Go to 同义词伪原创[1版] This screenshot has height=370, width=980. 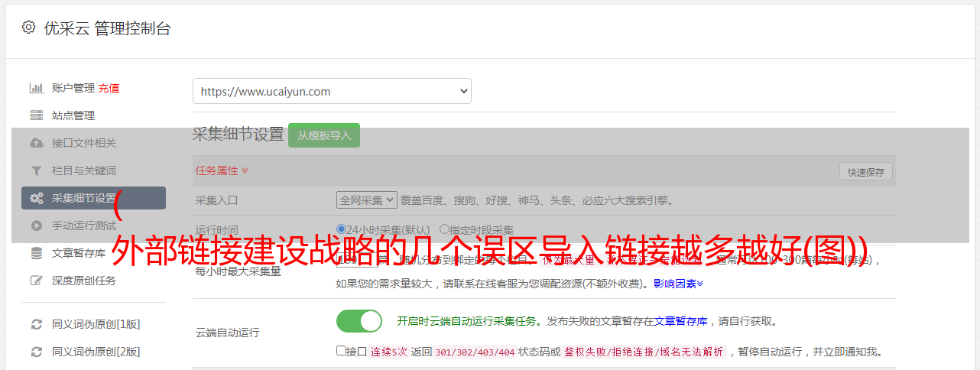point(96,324)
